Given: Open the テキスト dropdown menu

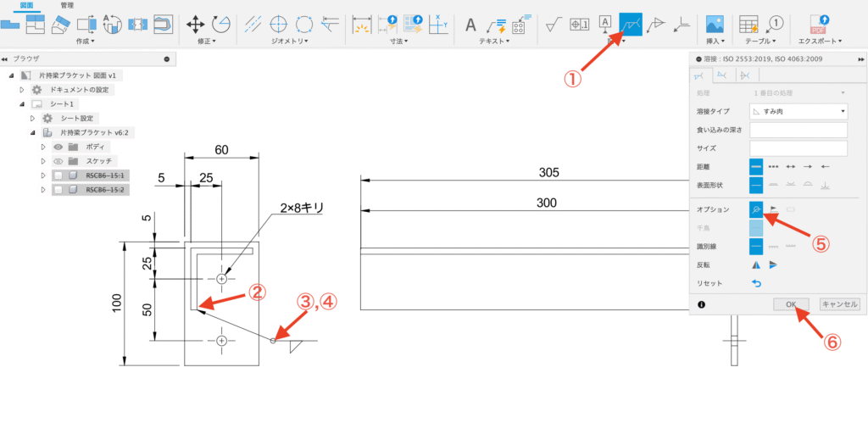Looking at the screenshot, I should (494, 41).
